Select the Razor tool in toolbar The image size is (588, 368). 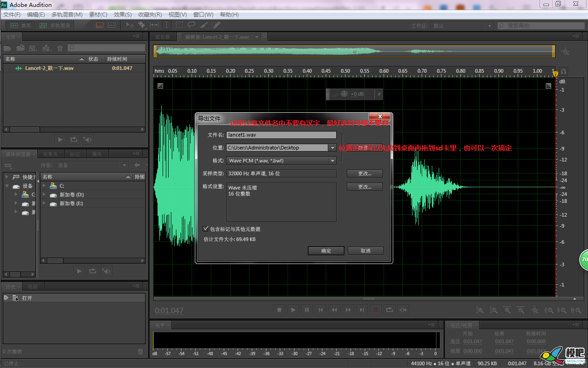[x=142, y=25]
